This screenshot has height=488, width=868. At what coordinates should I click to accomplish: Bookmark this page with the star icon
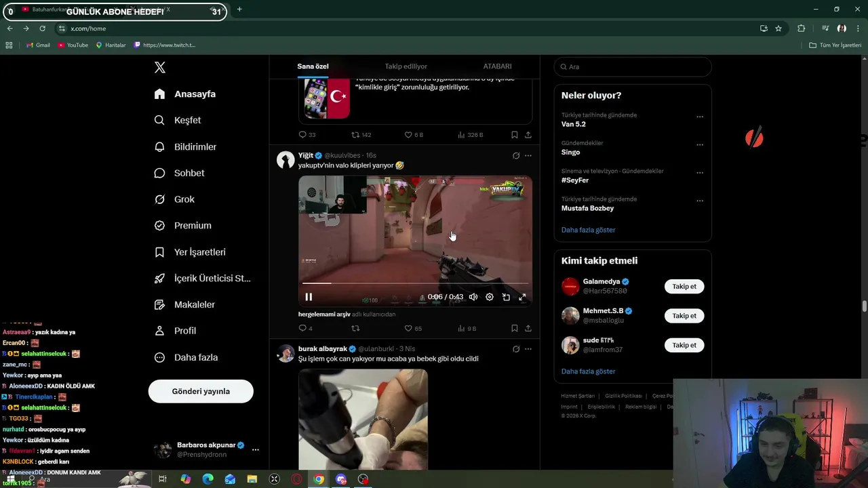778,28
